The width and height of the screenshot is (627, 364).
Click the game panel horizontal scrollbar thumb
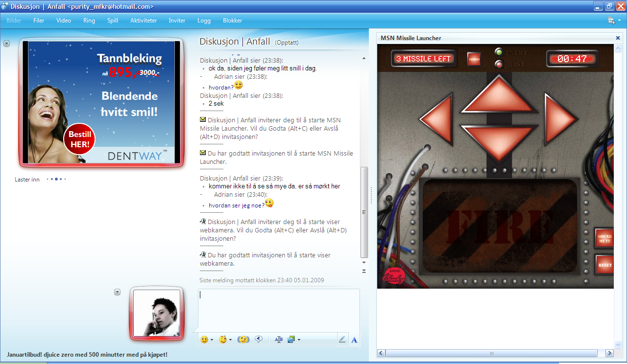tap(491, 353)
